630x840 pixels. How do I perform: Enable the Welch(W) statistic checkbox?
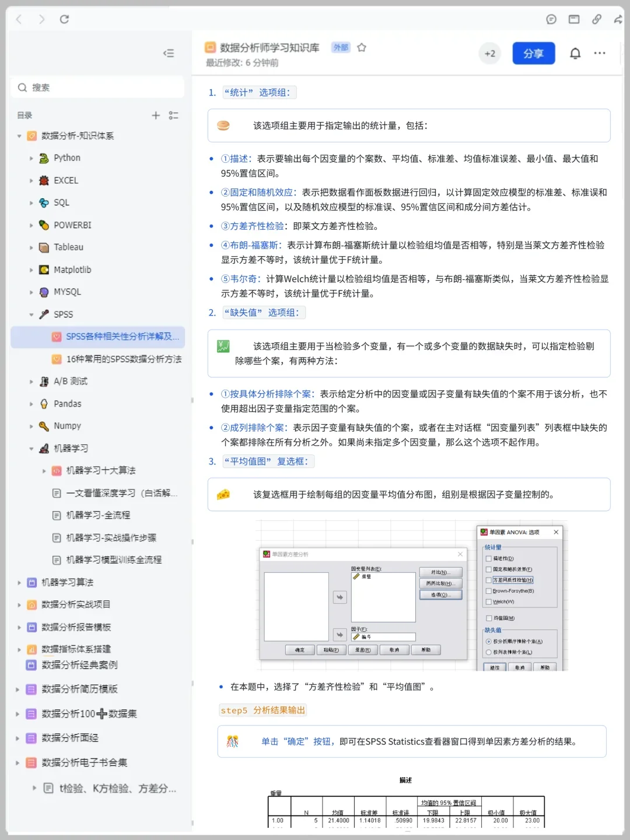pos(488,602)
